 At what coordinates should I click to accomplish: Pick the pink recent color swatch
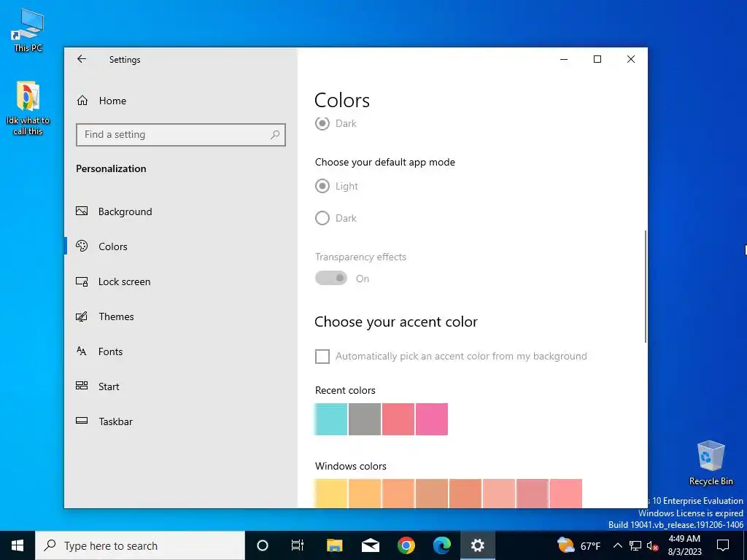[432, 419]
